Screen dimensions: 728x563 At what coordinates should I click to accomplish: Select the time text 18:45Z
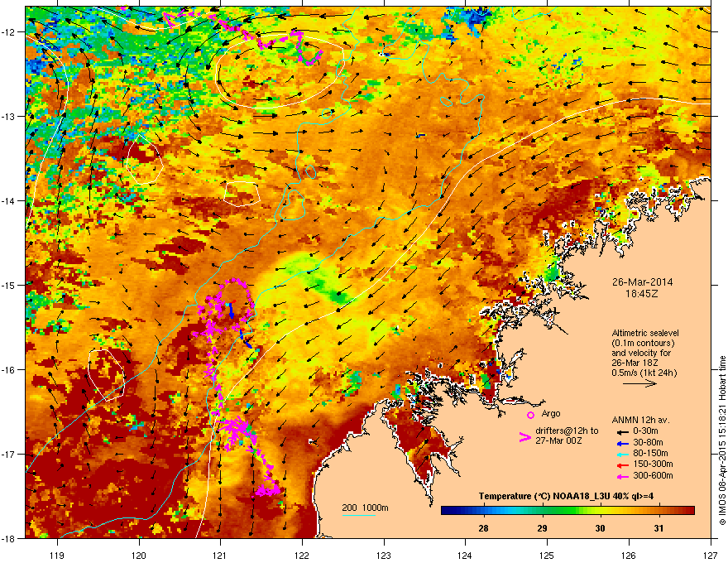pos(642,294)
